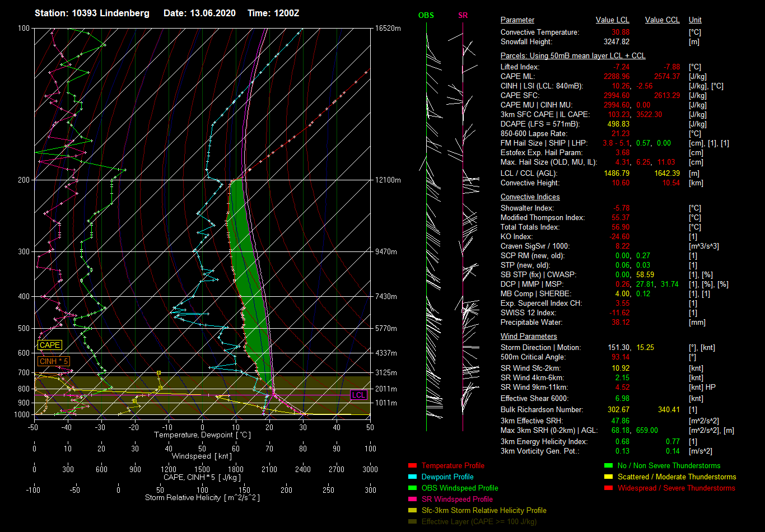Select the green OBS Windspeed Profile swatch
Viewport: 765px width, 532px height.
point(413,488)
